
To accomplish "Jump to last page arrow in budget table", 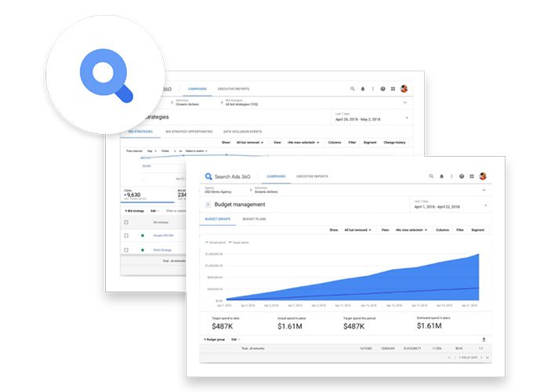I will pyautogui.click(x=487, y=358).
